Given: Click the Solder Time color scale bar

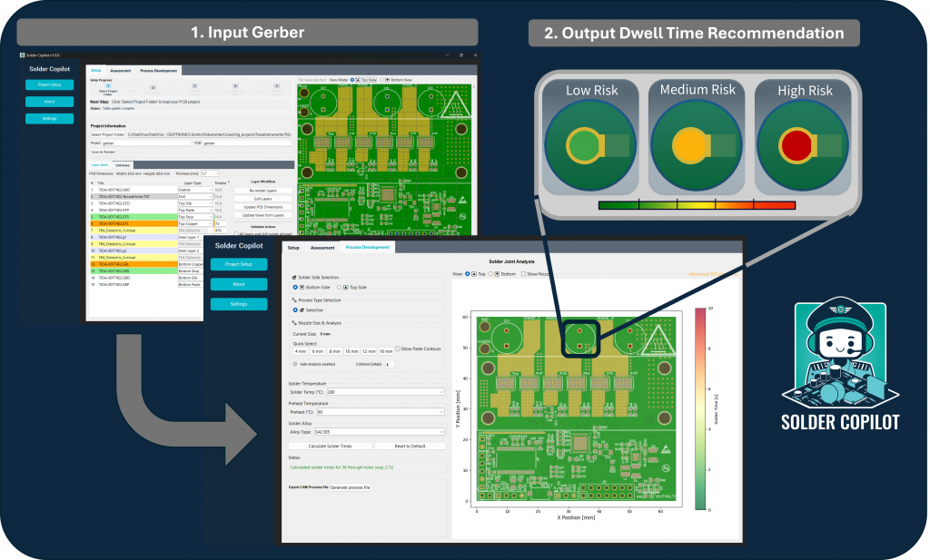Looking at the screenshot, I should (698, 408).
